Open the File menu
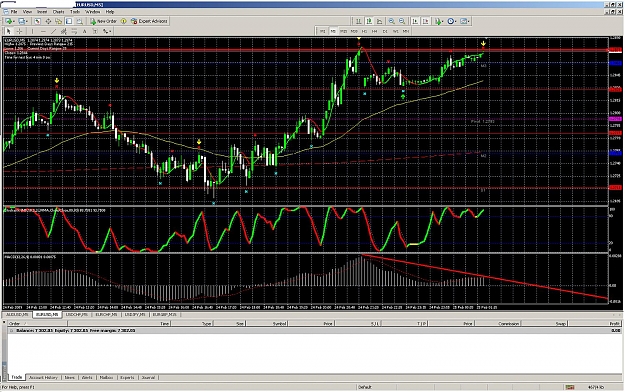Viewport: 625px width, 392px height. pos(14,12)
